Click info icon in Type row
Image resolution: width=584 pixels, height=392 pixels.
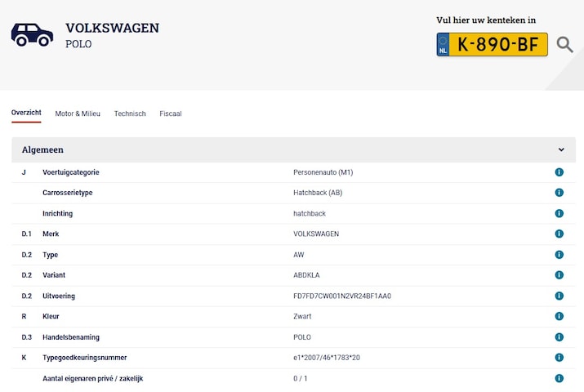[x=559, y=255]
